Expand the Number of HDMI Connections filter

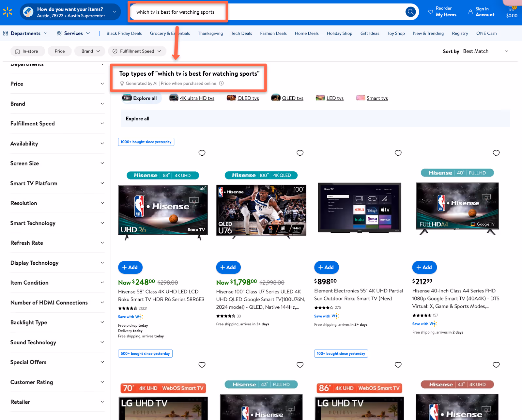click(57, 303)
